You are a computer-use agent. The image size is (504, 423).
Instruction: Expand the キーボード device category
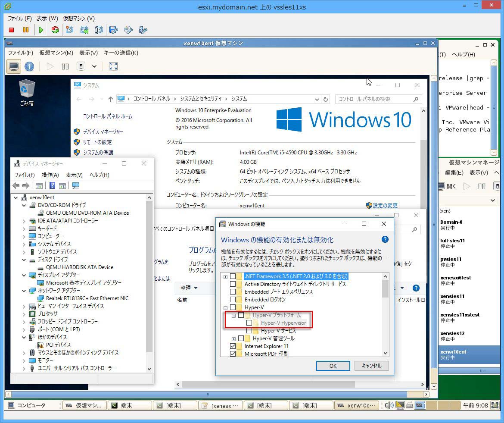point(24,229)
